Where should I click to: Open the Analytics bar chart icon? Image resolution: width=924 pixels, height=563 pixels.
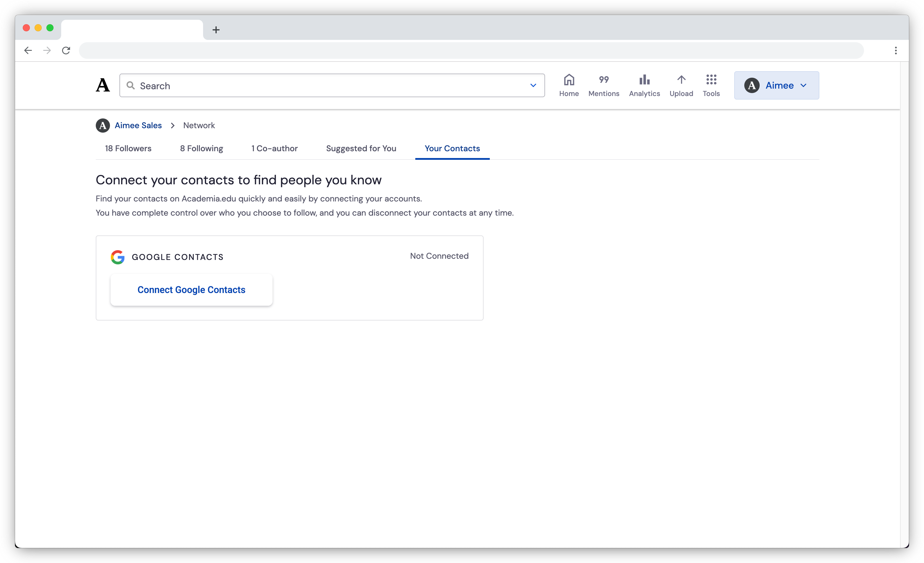pos(644,79)
